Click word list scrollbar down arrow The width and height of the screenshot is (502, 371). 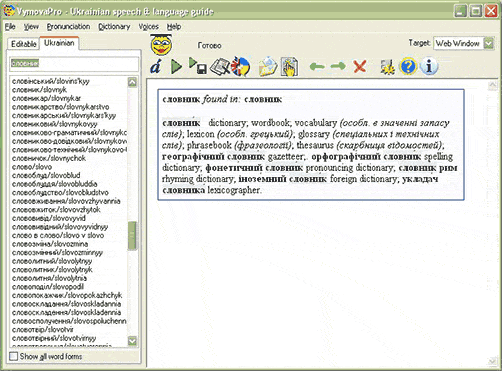coord(132,341)
